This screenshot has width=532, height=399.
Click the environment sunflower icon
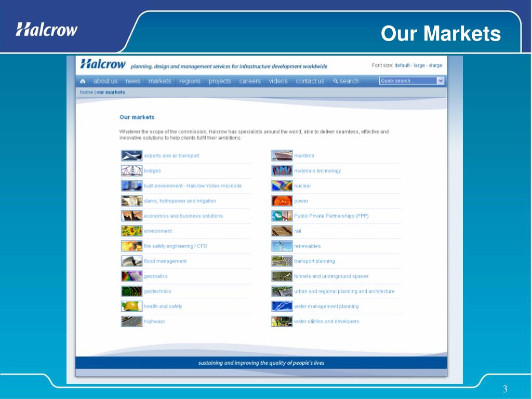(131, 231)
